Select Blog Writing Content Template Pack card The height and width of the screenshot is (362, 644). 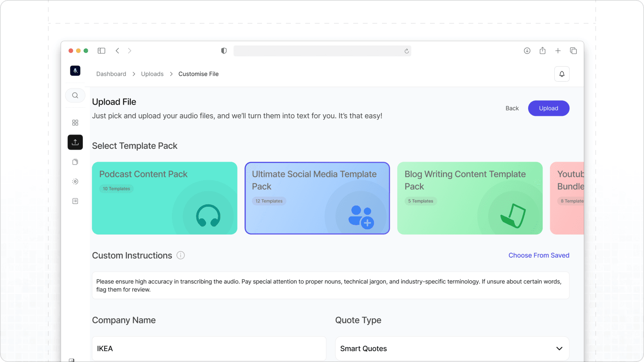[470, 198]
